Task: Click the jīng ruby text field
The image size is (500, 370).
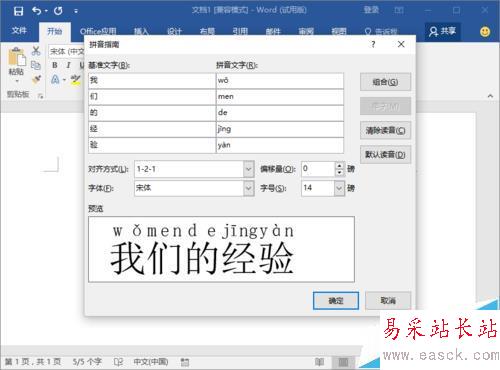Action: [x=280, y=129]
